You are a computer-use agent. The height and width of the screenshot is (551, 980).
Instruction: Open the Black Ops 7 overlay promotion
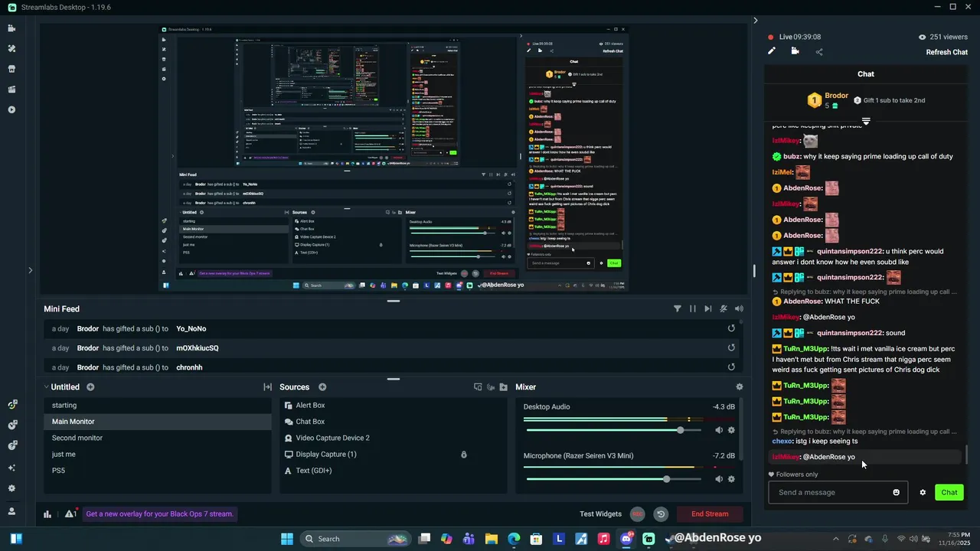click(159, 514)
